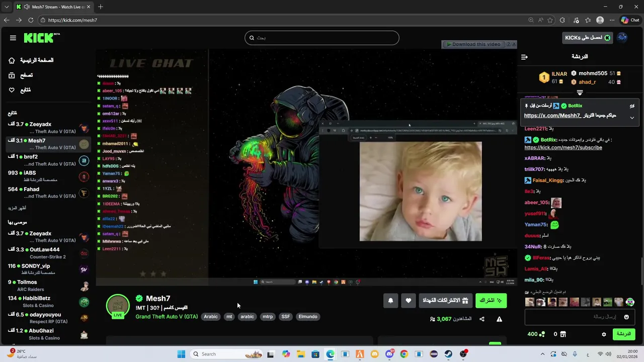Click the notification bell for Mesh7
Screen dimensions: 644x362
[x=390, y=301]
